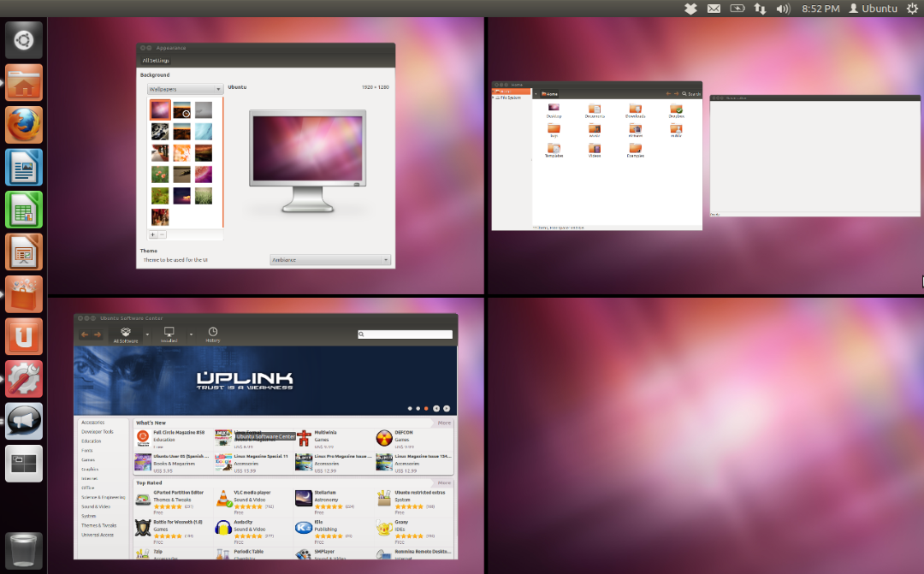Image resolution: width=924 pixels, height=574 pixels.
Task: Open the session gear menu in panel
Action: tap(912, 9)
